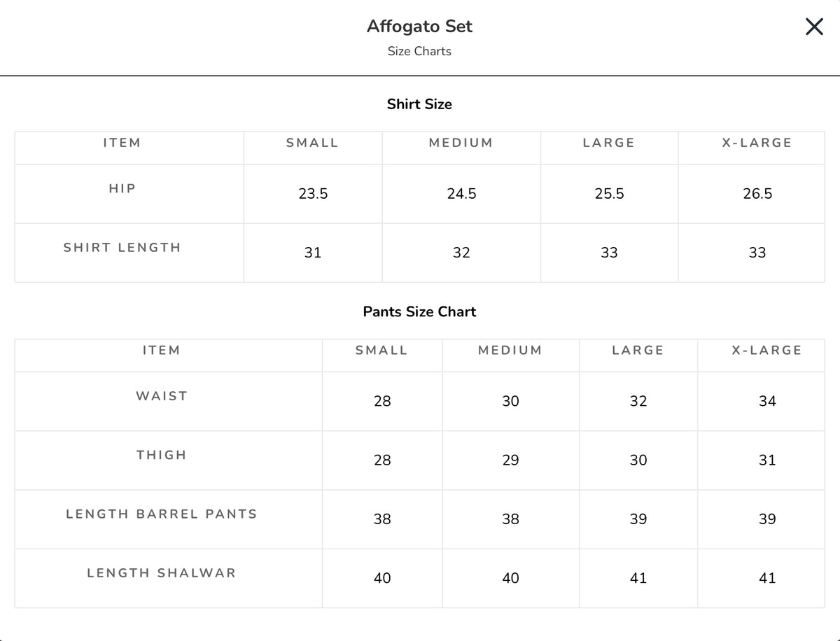Image resolution: width=840 pixels, height=641 pixels.
Task: Click the medium shirt length value 32
Action: [x=461, y=253]
